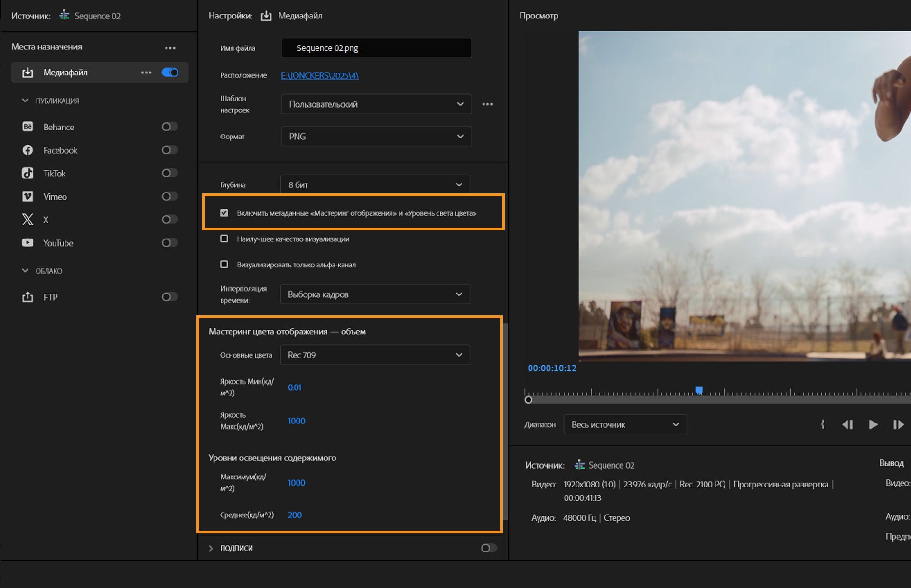Click the TikTok logo icon

point(28,173)
